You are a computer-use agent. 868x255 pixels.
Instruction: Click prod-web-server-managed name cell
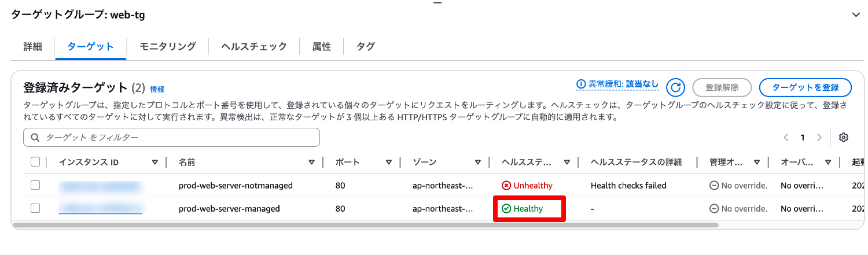229,209
